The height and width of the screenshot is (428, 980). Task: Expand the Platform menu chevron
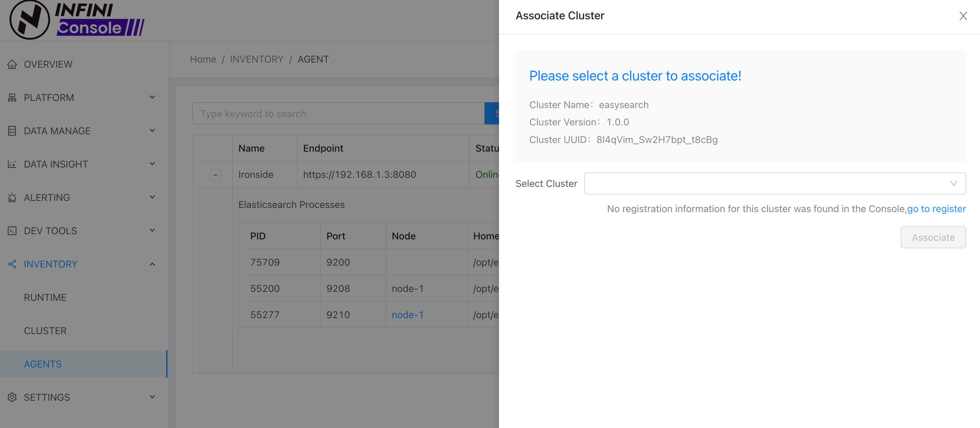152,97
